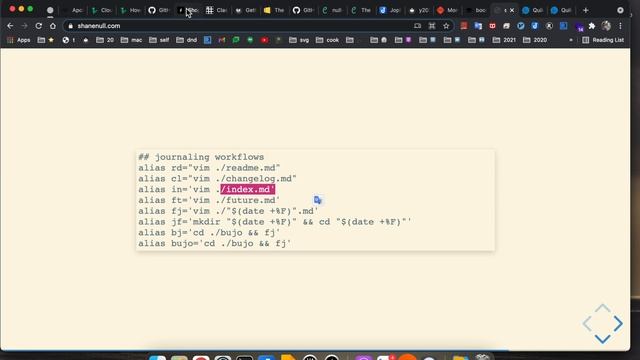Viewport: 640px width, 360px height.
Task: Go back using the browser back arrow
Action: pyautogui.click(x=10, y=26)
